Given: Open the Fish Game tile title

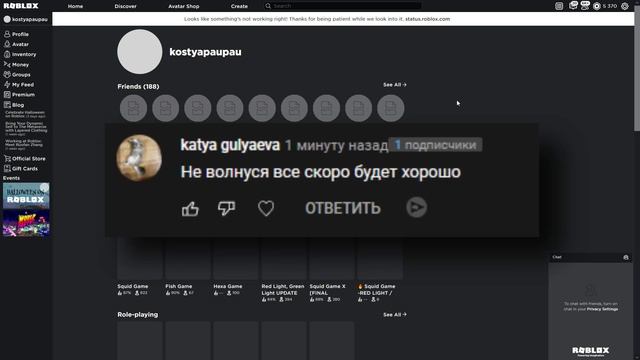Looking at the screenshot, I should point(178,287).
